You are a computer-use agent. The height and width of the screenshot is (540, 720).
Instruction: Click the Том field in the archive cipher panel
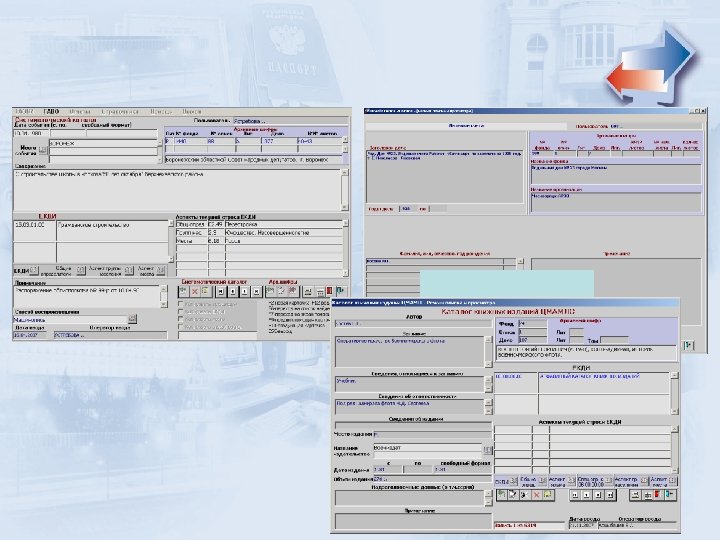point(614,340)
